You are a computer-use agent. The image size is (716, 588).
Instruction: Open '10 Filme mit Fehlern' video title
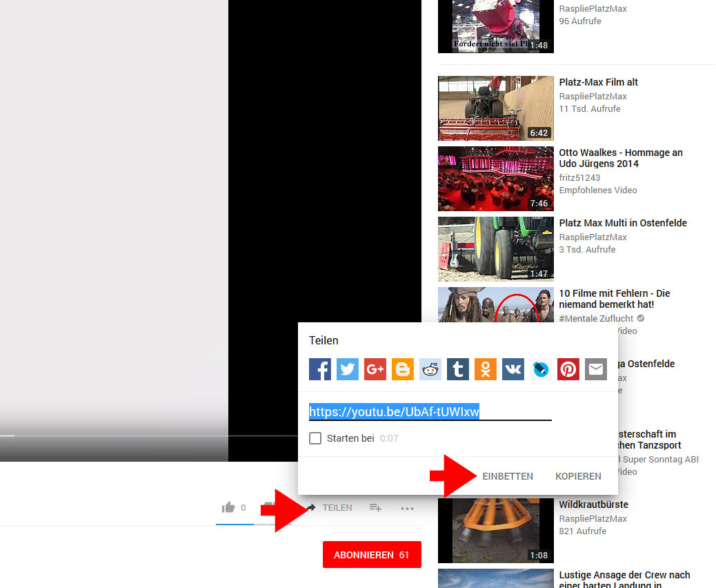tap(614, 299)
